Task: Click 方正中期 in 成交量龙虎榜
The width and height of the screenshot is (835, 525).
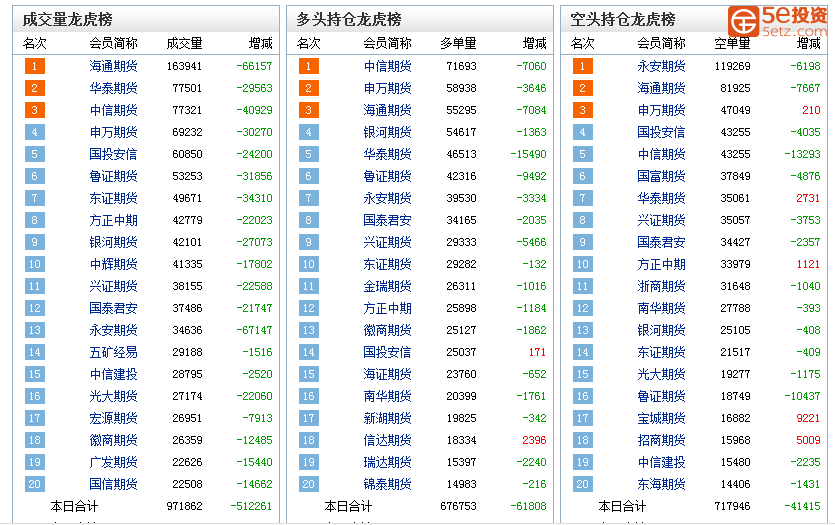Action: click(x=113, y=220)
